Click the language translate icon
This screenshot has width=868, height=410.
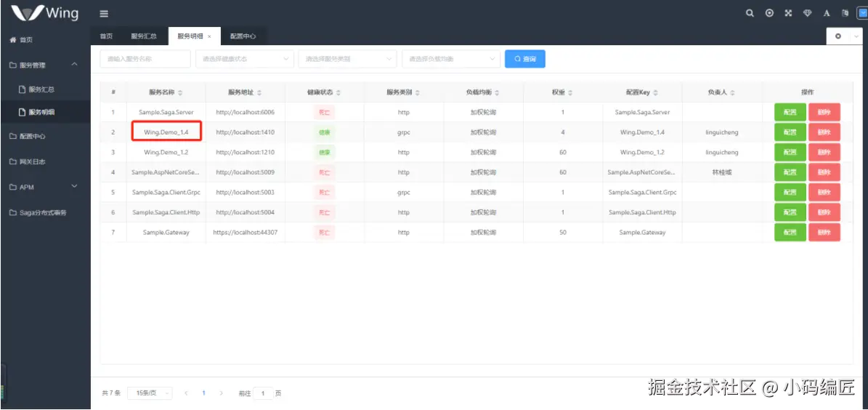(845, 13)
